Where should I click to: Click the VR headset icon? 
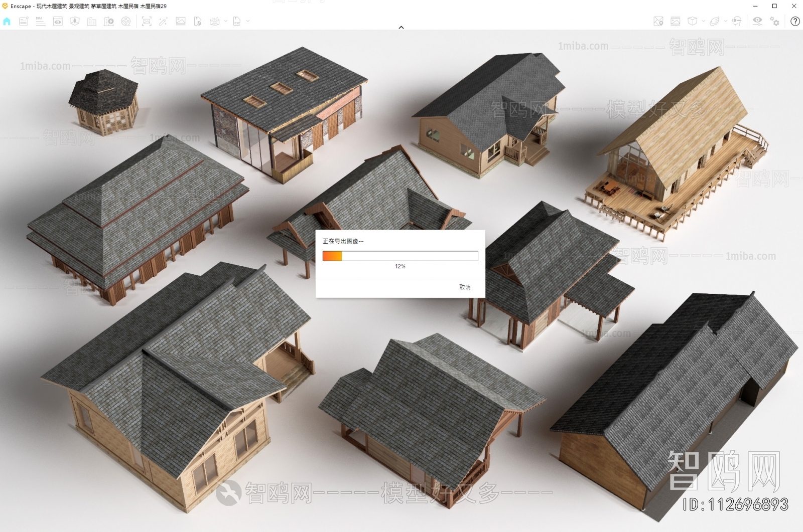coord(736,21)
